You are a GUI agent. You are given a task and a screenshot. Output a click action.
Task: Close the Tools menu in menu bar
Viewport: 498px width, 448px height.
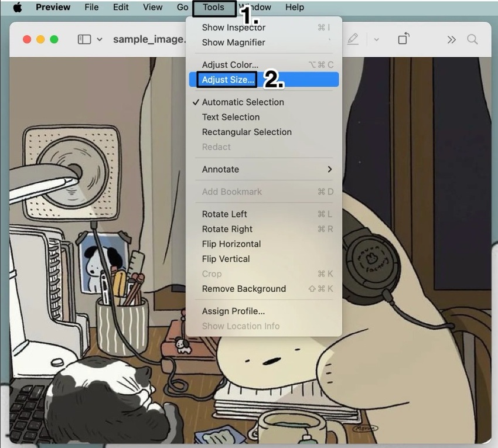(x=214, y=7)
